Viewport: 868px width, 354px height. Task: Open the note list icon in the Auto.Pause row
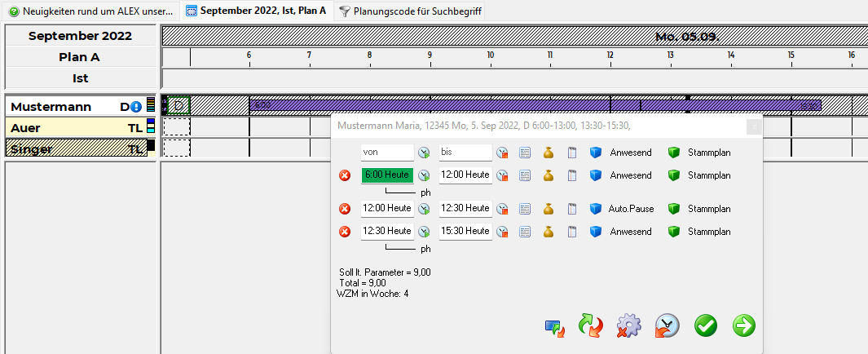(x=525, y=209)
